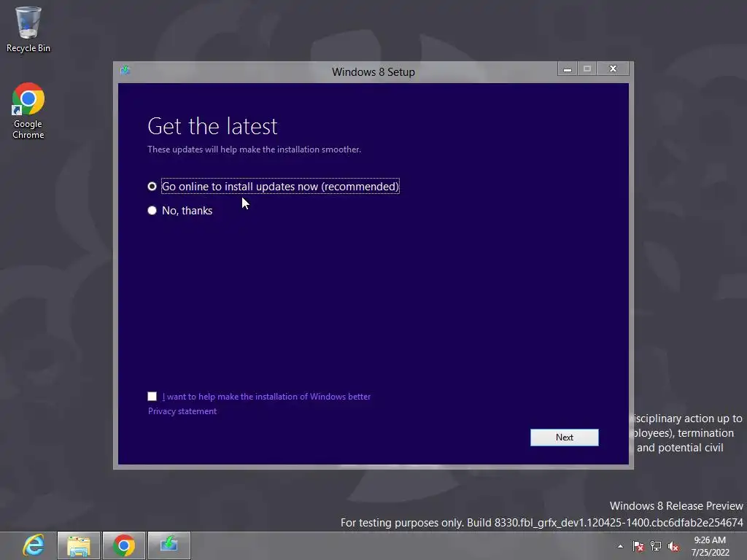Launch Internet Explorer from the taskbar
747x560 pixels.
pos(34,545)
